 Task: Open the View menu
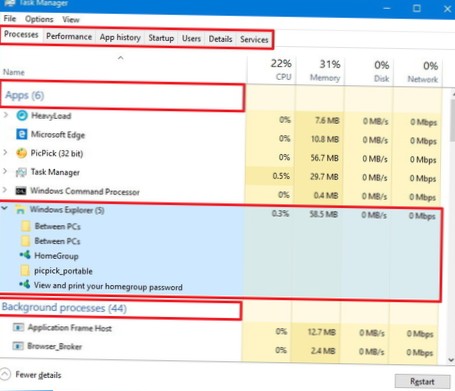71,20
